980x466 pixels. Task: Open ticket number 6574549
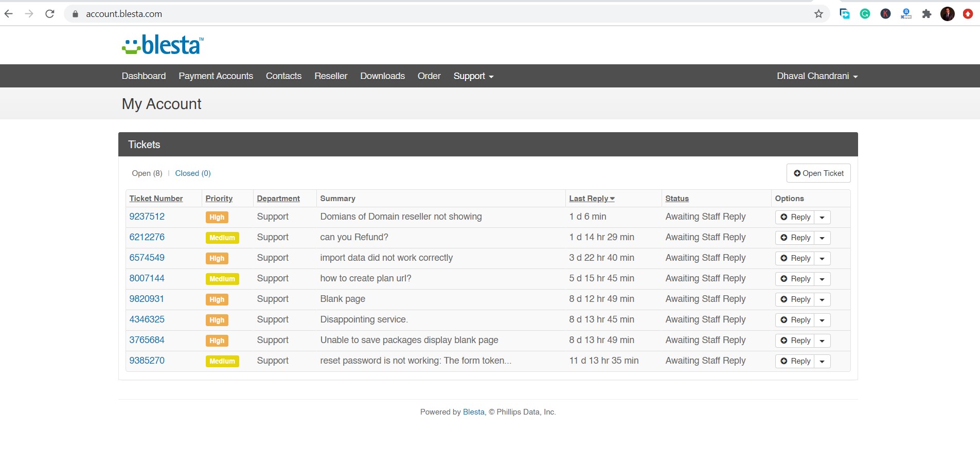pos(147,258)
